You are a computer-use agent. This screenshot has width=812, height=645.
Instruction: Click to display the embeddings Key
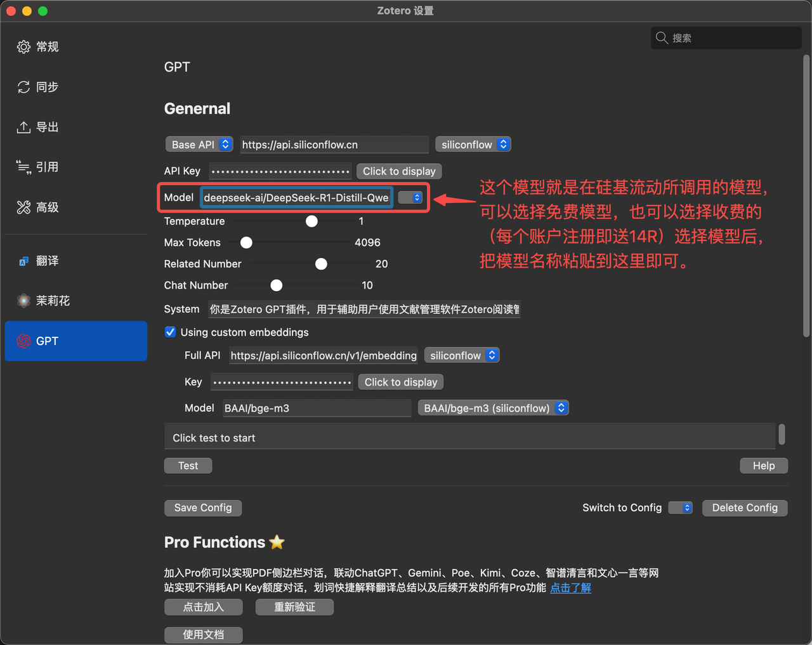(x=401, y=382)
